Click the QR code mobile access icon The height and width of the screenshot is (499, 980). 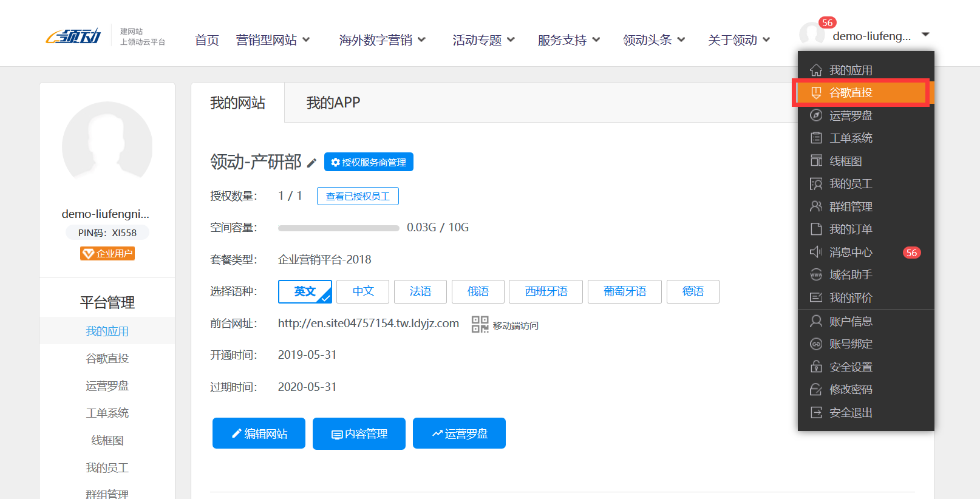point(480,324)
